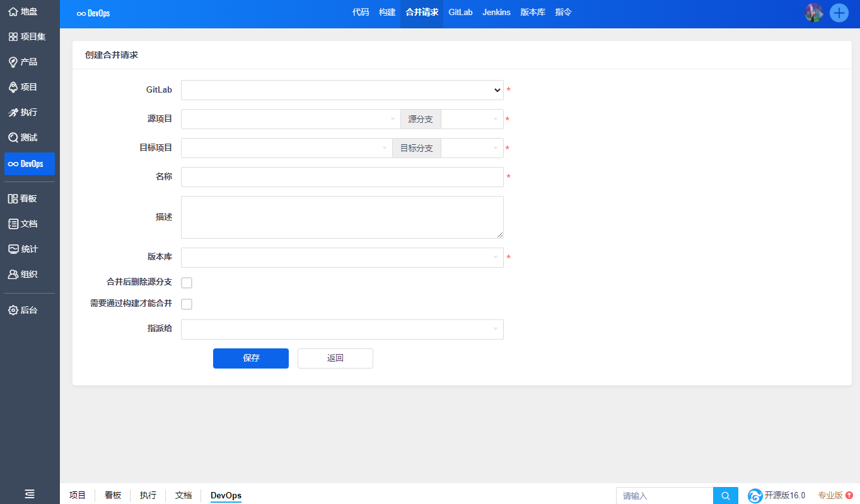The height and width of the screenshot is (504, 860).
Task: Switch to the Jenkins tab
Action: [496, 13]
